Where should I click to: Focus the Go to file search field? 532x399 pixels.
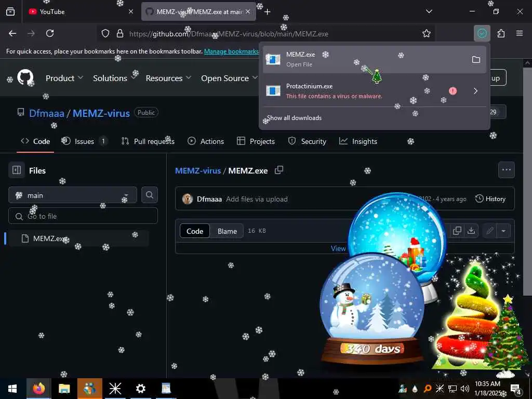click(x=83, y=216)
